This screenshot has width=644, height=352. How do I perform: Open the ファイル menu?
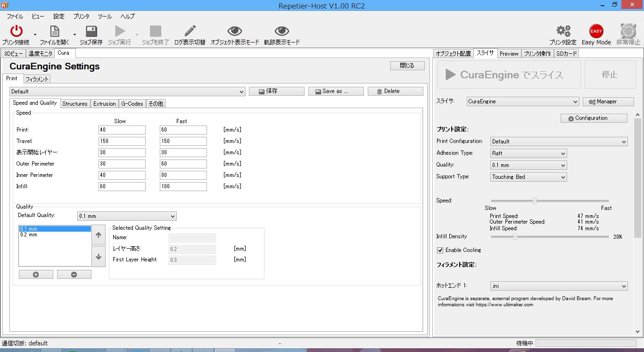(x=15, y=17)
